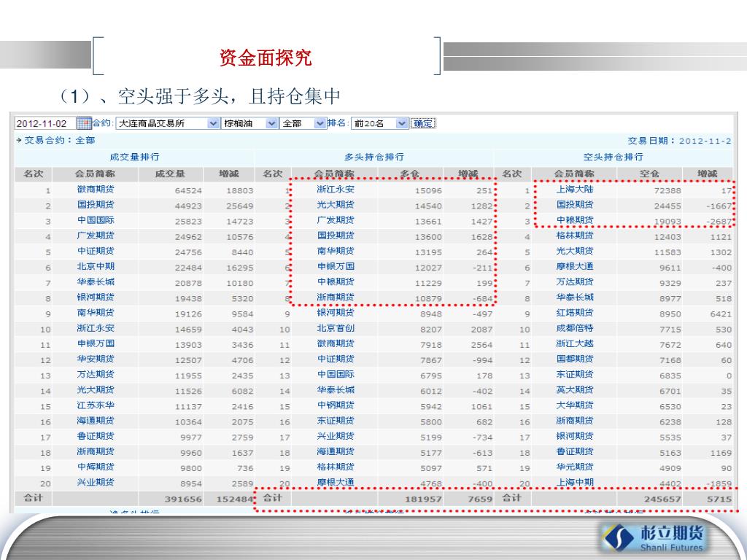
Task: Open 上海中期 member link
Action: (575, 483)
